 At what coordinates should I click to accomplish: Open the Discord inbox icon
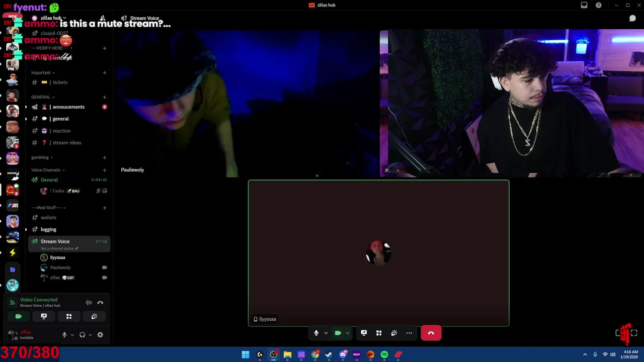coord(584,5)
